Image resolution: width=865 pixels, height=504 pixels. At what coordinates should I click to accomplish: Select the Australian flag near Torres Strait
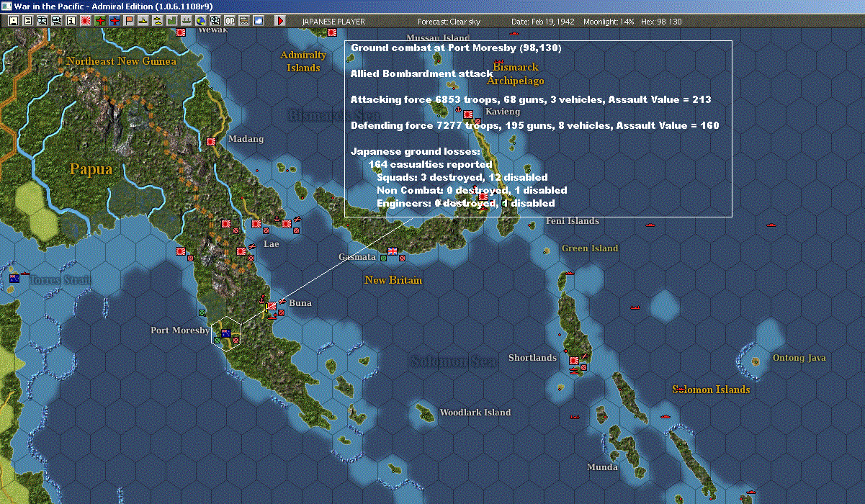(x=14, y=278)
